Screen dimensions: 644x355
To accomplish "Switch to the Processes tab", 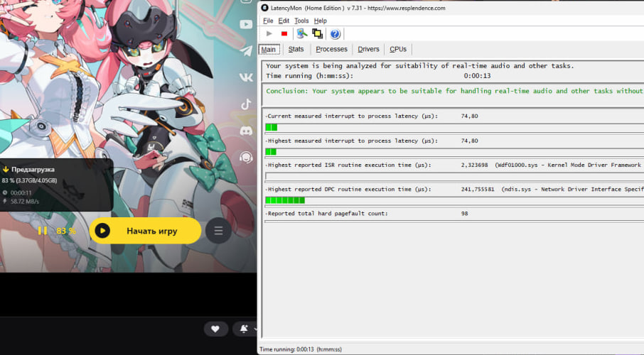I will 331,49.
